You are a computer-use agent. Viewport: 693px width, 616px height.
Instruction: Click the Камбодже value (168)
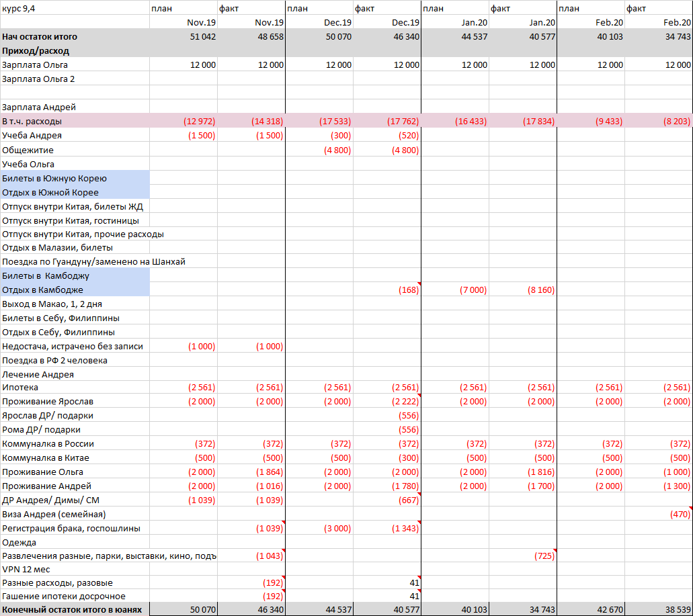(x=409, y=290)
